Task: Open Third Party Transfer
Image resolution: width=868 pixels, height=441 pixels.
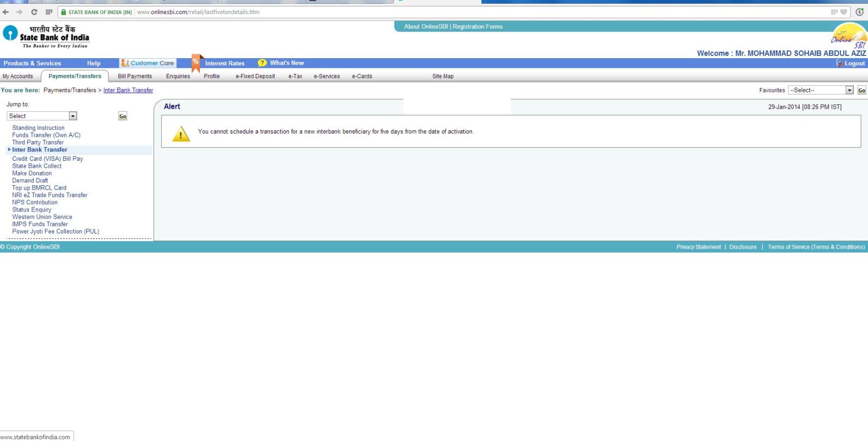Action: click(38, 142)
